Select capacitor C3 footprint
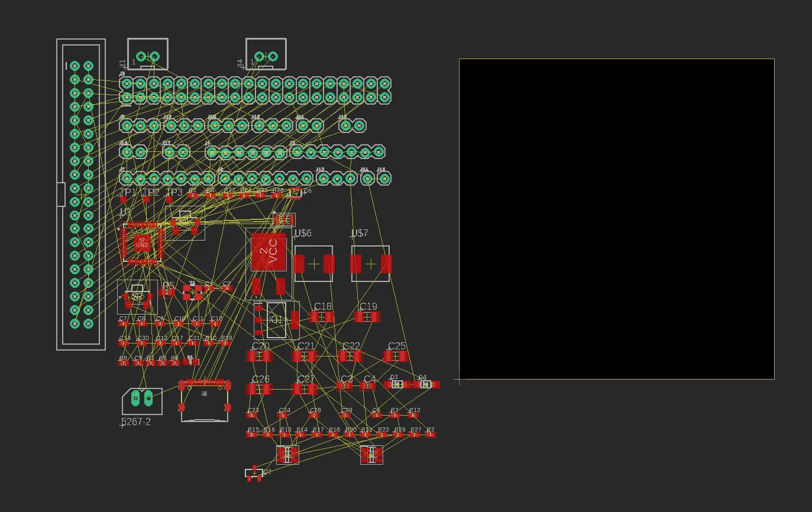The width and height of the screenshot is (812, 512). (344, 385)
